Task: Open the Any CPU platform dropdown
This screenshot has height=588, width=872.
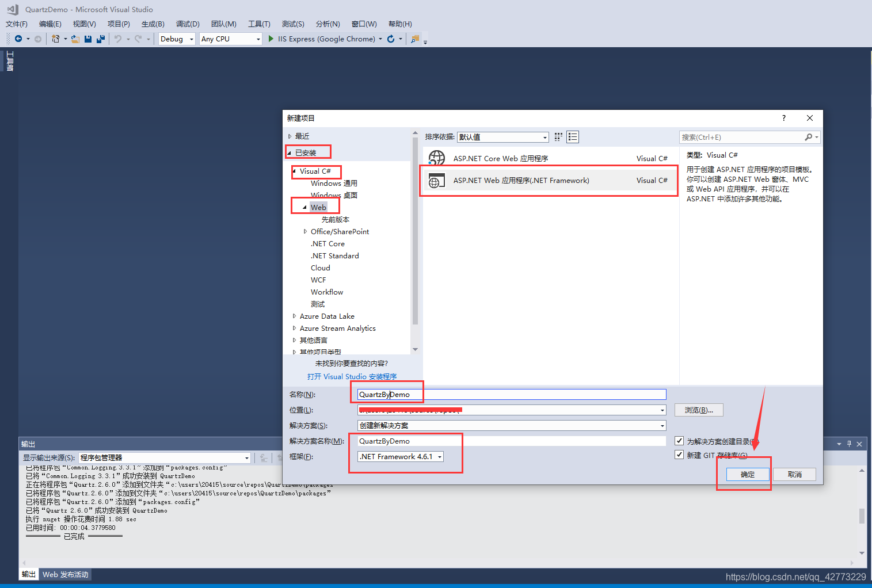Action: [231, 39]
